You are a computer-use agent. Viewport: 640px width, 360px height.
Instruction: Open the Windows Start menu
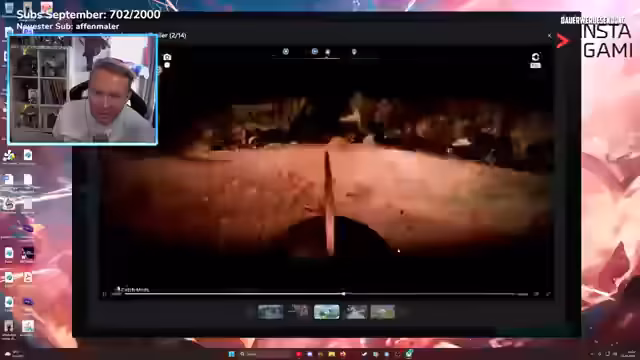pos(231,354)
